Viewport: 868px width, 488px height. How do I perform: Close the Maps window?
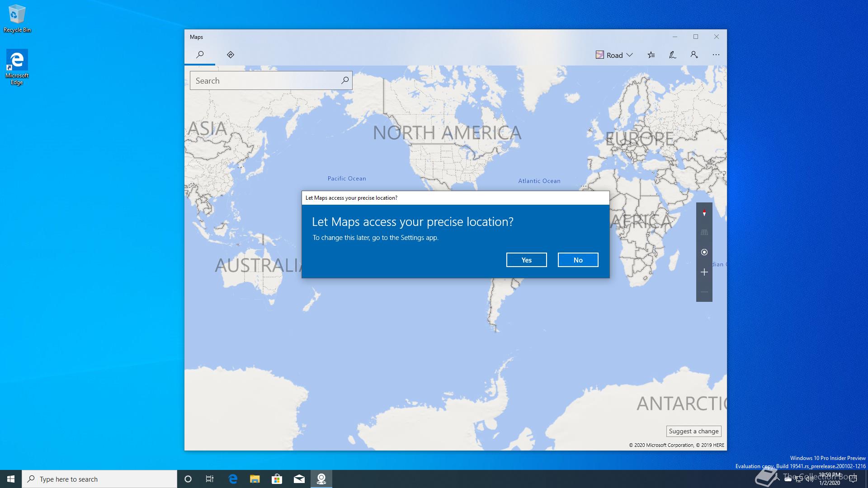[717, 37]
